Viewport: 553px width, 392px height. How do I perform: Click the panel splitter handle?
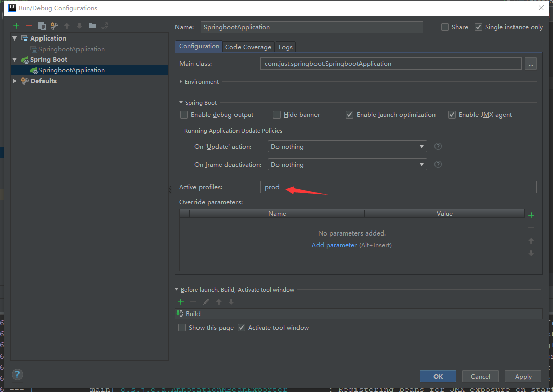tap(170, 190)
